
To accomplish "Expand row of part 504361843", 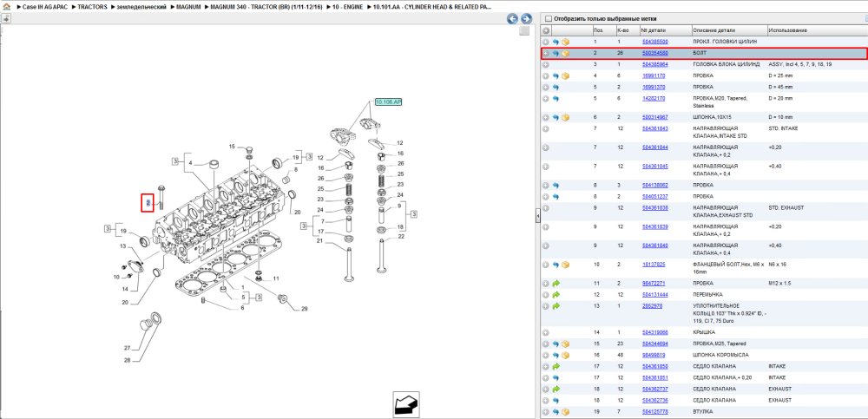I will click(x=546, y=128).
